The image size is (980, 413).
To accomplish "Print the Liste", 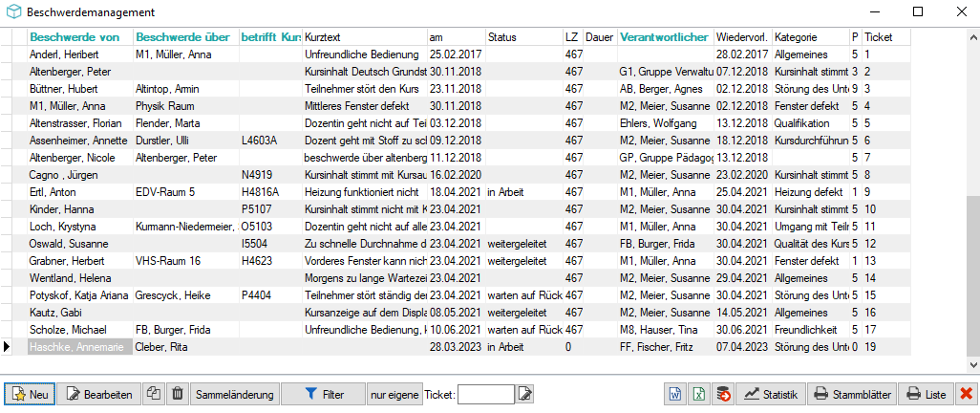I will 927,394.
